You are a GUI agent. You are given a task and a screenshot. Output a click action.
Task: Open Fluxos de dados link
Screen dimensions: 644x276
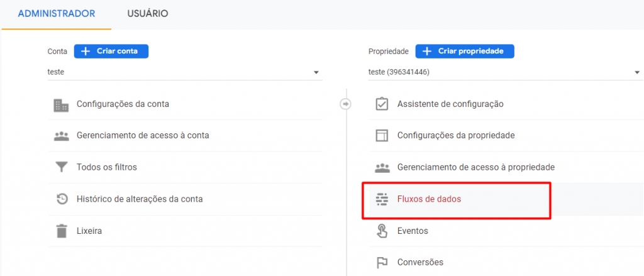coord(429,199)
